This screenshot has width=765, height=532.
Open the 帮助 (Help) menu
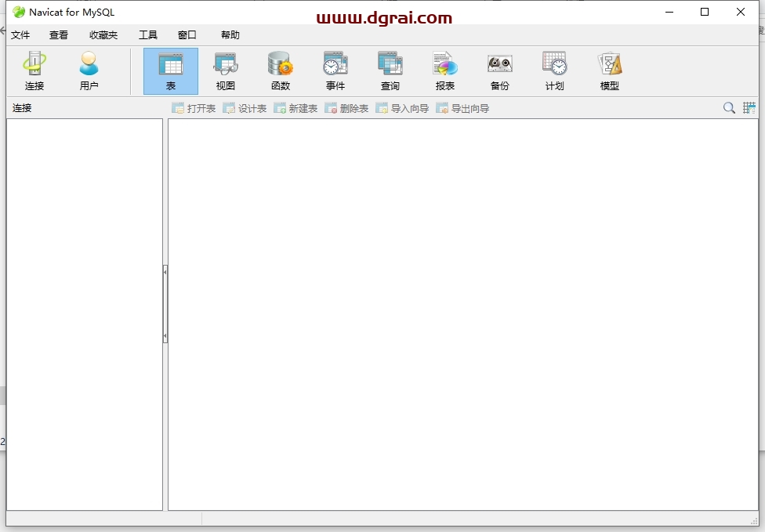(x=230, y=35)
